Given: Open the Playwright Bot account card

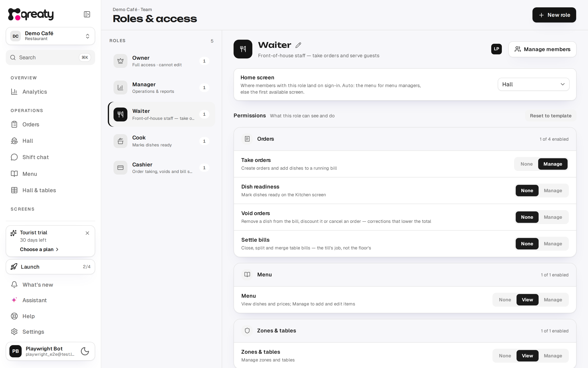Looking at the screenshot, I should (x=50, y=351).
